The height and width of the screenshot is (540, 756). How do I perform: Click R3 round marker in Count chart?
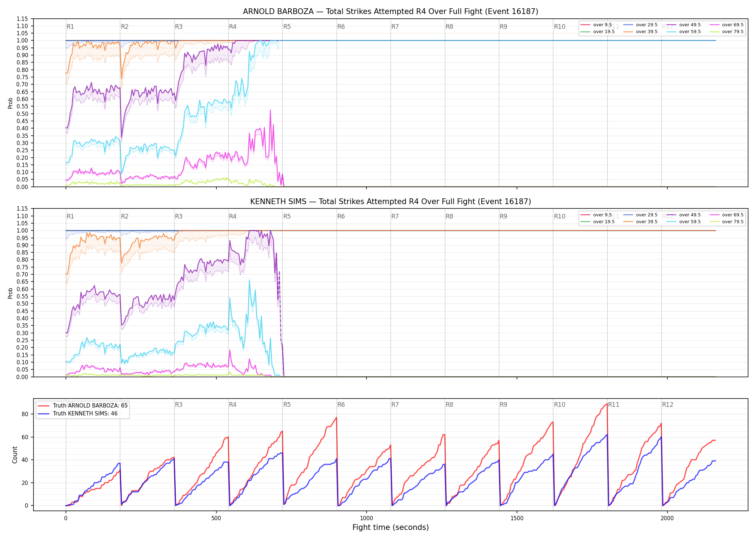point(179,405)
